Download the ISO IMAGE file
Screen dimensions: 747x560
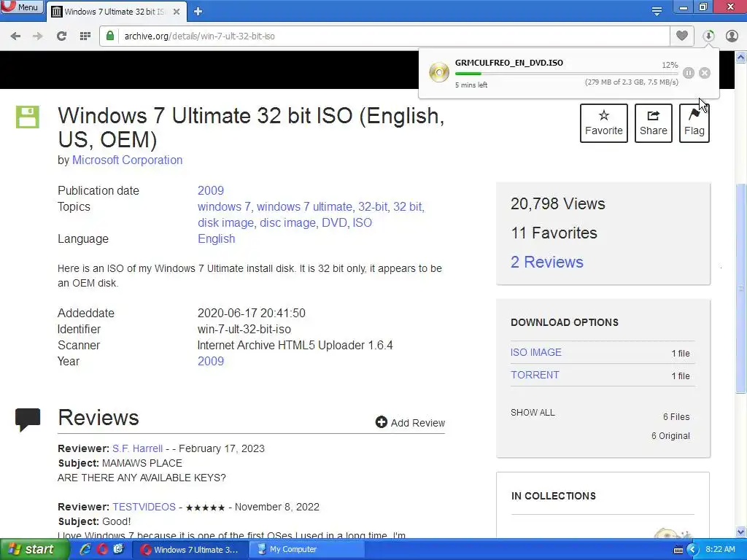tap(536, 352)
